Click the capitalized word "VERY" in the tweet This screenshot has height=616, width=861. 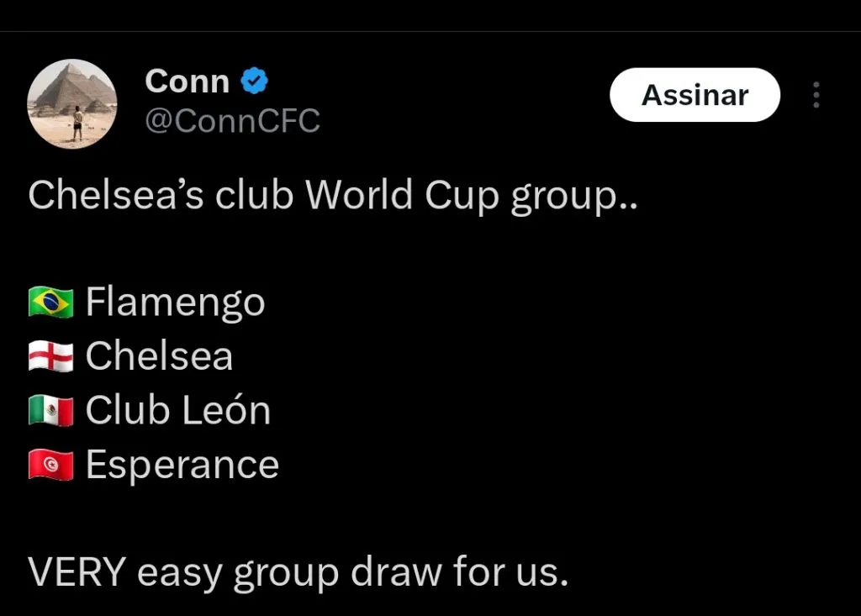(x=77, y=573)
